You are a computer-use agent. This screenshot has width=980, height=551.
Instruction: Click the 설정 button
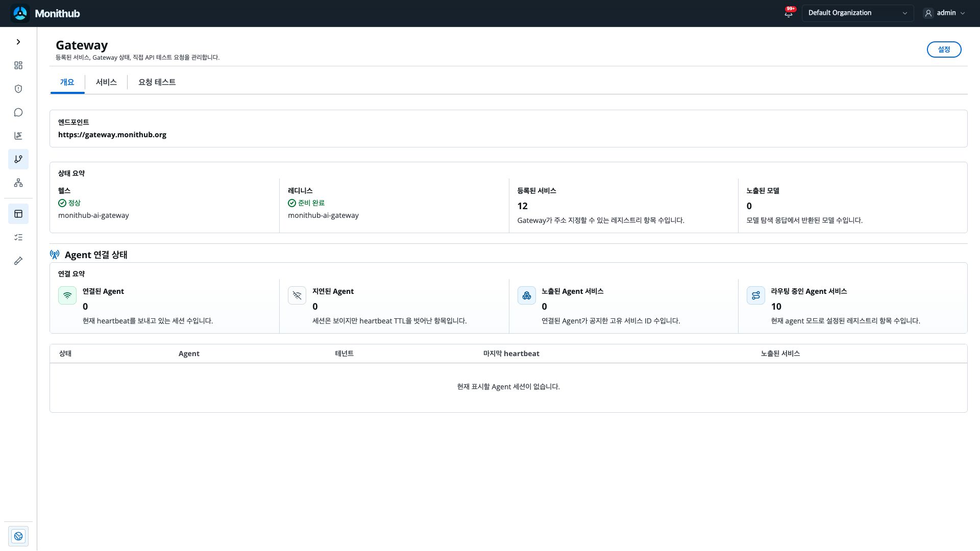(944, 49)
